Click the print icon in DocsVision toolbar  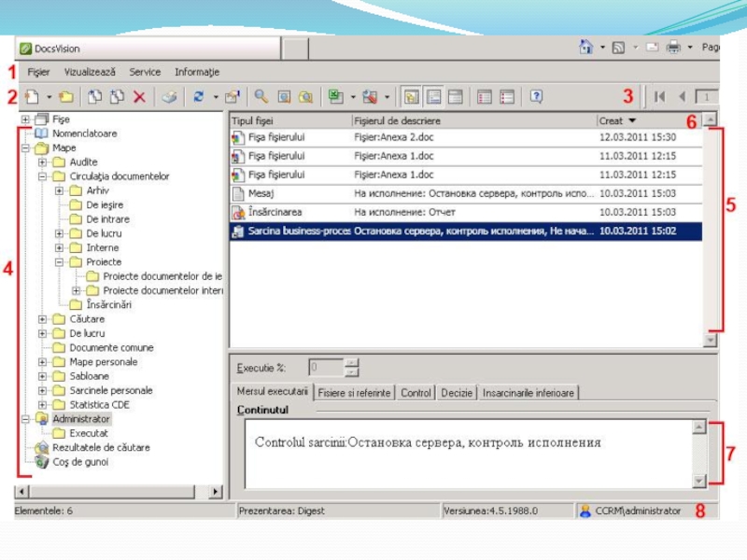(x=168, y=96)
